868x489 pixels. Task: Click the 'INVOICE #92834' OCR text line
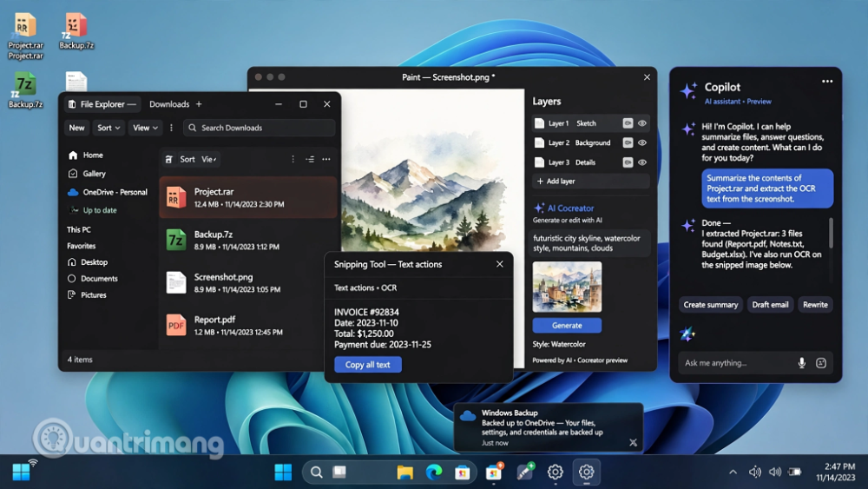pyautogui.click(x=366, y=313)
